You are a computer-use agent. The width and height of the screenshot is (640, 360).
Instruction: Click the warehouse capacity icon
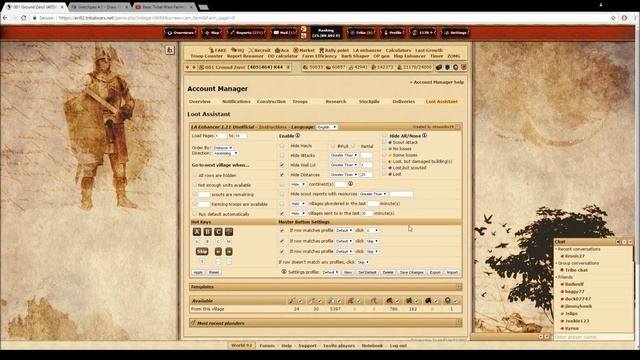pos(373,67)
